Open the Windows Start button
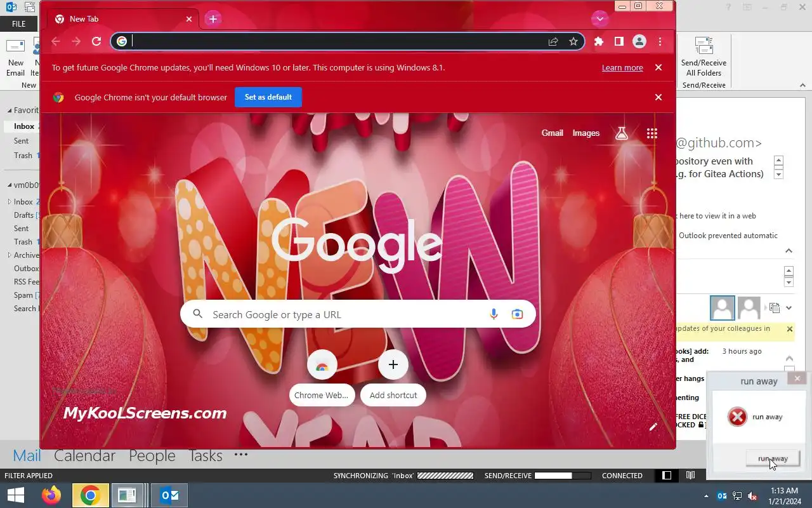Viewport: 812px width, 508px height. point(16,495)
